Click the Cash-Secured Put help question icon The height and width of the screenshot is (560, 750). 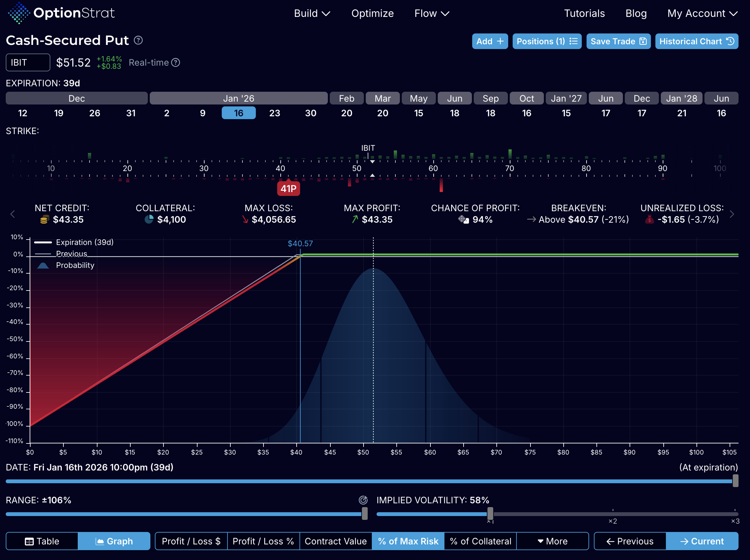click(x=138, y=40)
